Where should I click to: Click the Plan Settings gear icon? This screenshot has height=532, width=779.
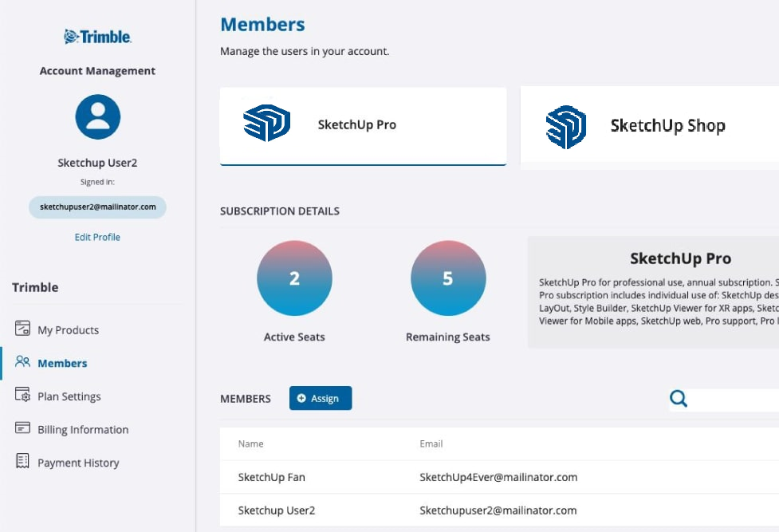pyautogui.click(x=22, y=395)
